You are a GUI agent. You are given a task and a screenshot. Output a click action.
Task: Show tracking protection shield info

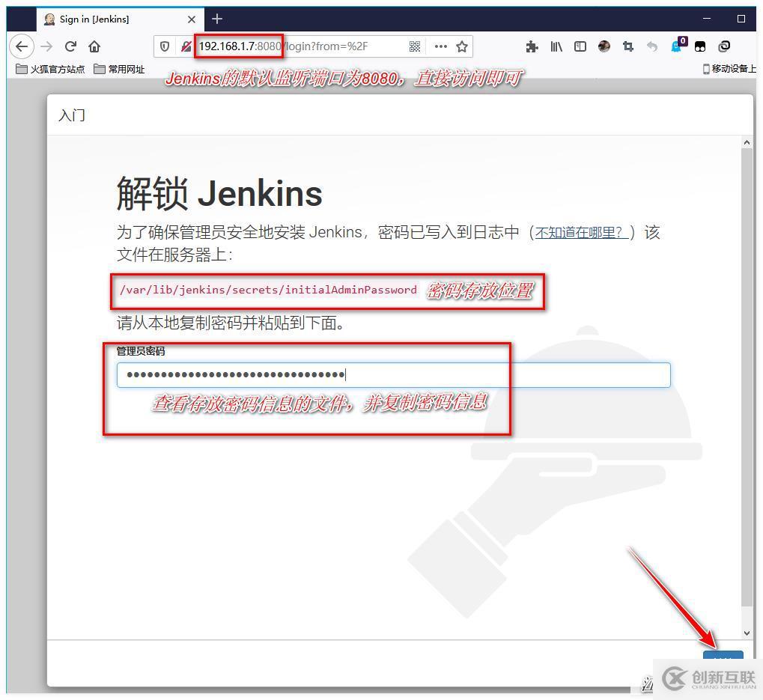click(x=165, y=46)
